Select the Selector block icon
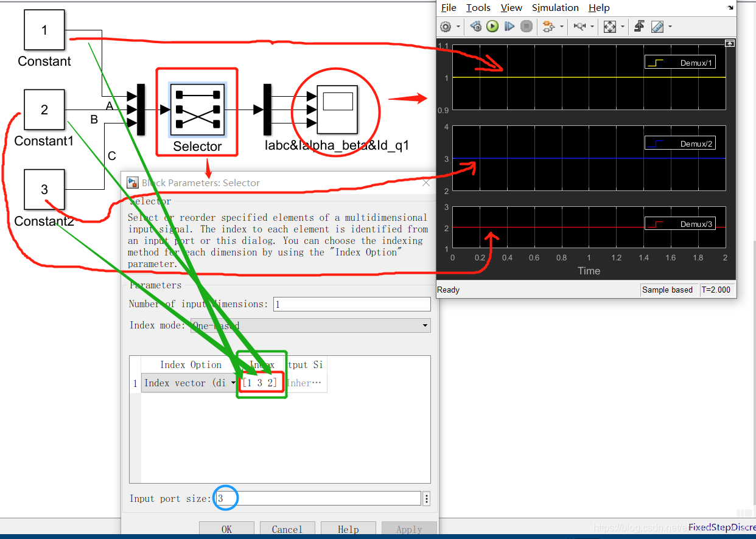The height and width of the screenshot is (539, 756). pyautogui.click(x=197, y=110)
